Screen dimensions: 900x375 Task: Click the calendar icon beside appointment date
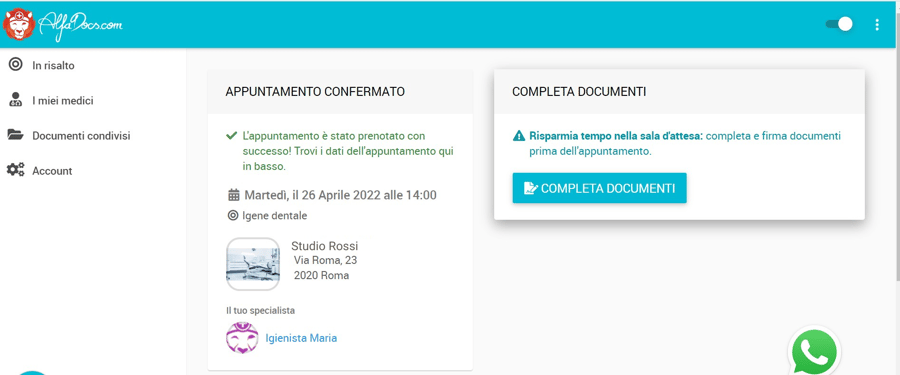[234, 195]
